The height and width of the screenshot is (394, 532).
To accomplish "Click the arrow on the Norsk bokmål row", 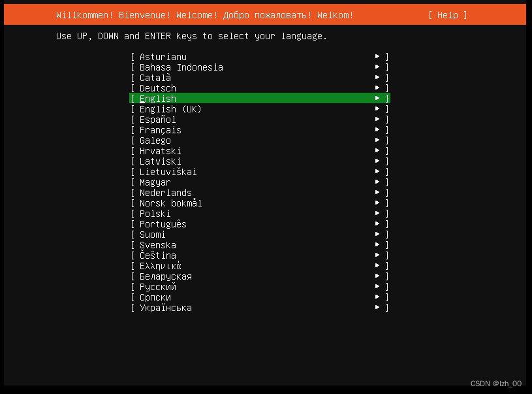I will [x=377, y=203].
